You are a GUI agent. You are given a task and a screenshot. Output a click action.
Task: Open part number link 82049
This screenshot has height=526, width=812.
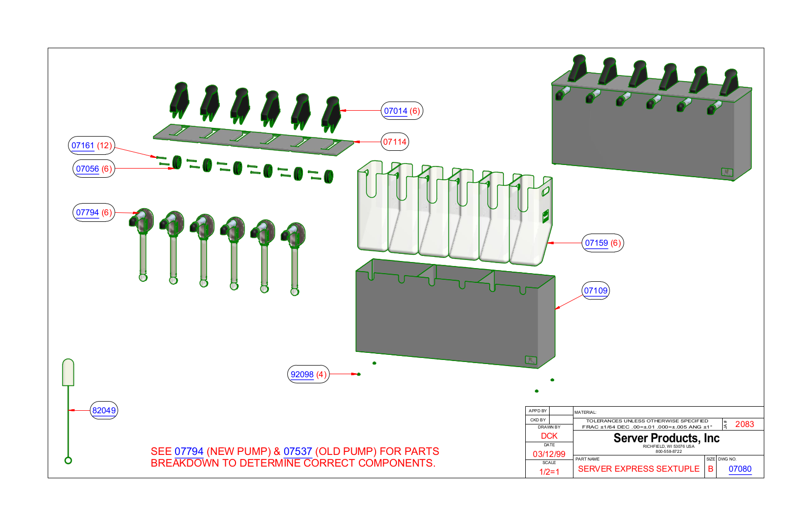(104, 411)
